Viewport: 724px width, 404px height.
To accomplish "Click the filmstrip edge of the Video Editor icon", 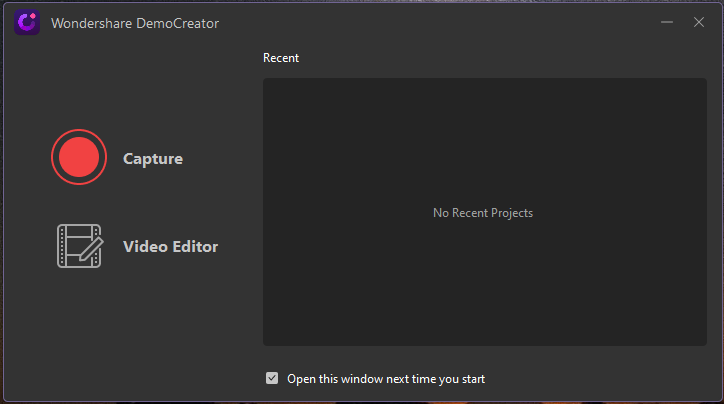I will tap(62, 246).
